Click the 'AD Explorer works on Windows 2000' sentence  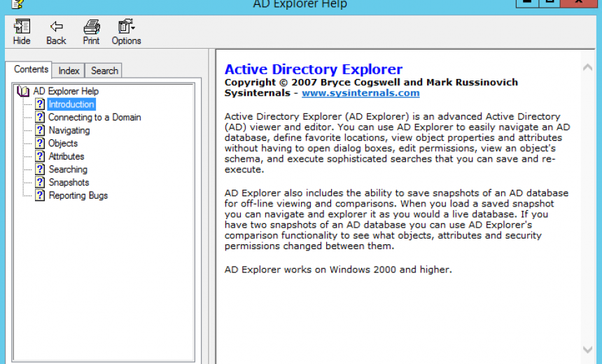point(338,269)
